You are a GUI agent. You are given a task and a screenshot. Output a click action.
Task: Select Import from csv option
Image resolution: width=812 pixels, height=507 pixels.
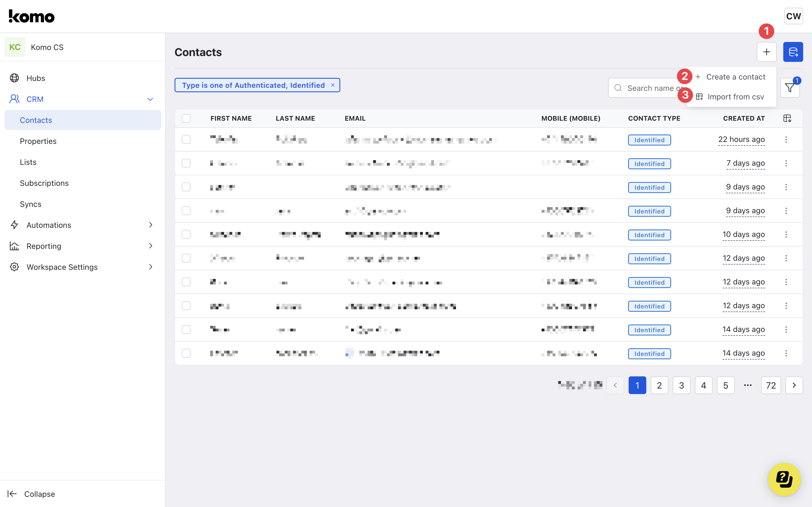(735, 97)
